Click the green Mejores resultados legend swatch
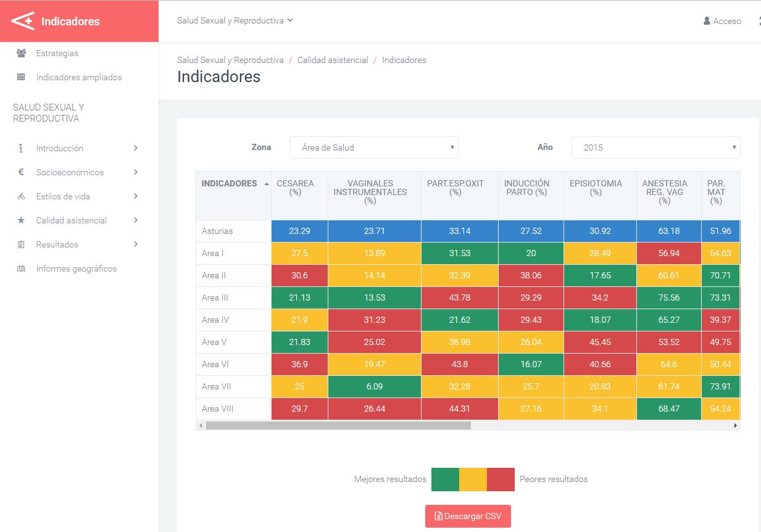The width and height of the screenshot is (761, 532). point(445,479)
